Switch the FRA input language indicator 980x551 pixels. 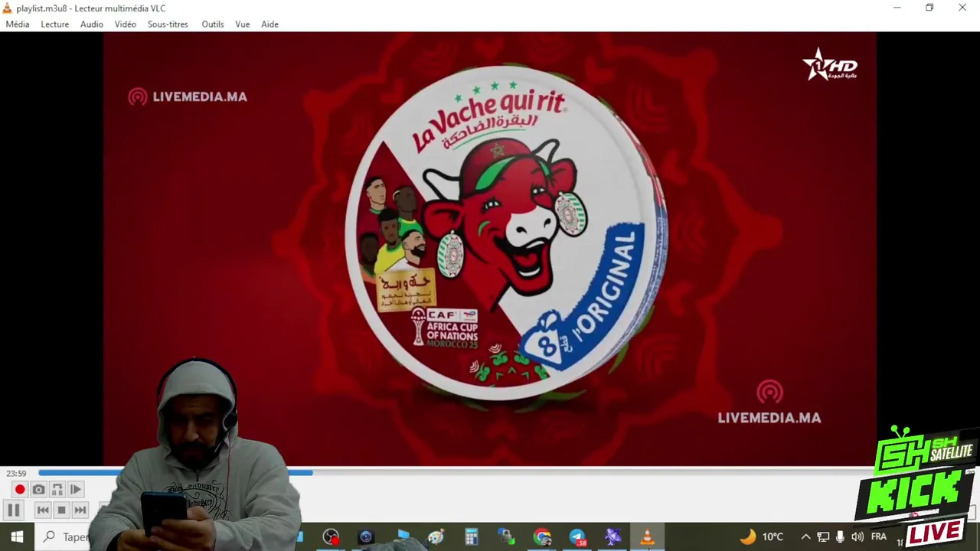click(x=879, y=537)
